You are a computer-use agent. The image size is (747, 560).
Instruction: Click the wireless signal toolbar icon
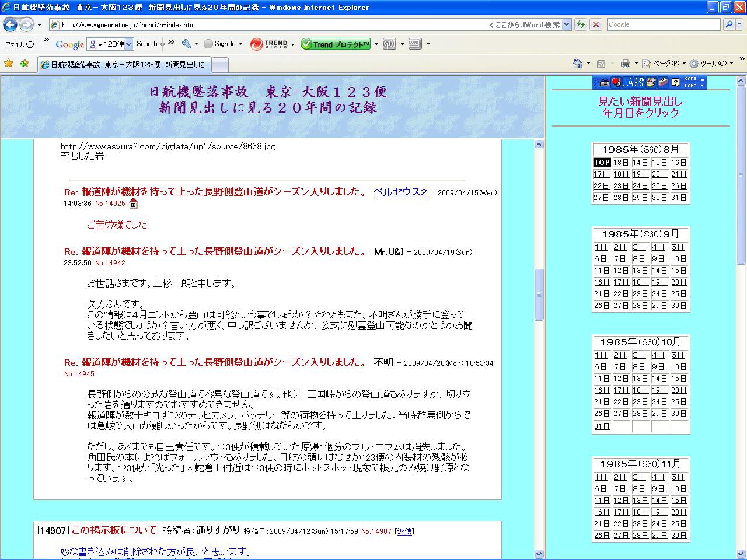tap(389, 44)
